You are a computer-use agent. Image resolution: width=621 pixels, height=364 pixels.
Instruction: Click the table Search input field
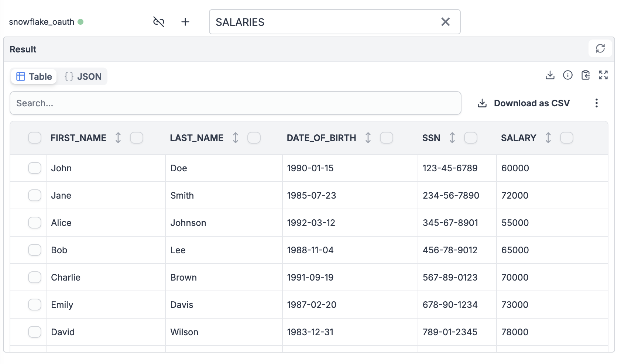[x=235, y=103]
